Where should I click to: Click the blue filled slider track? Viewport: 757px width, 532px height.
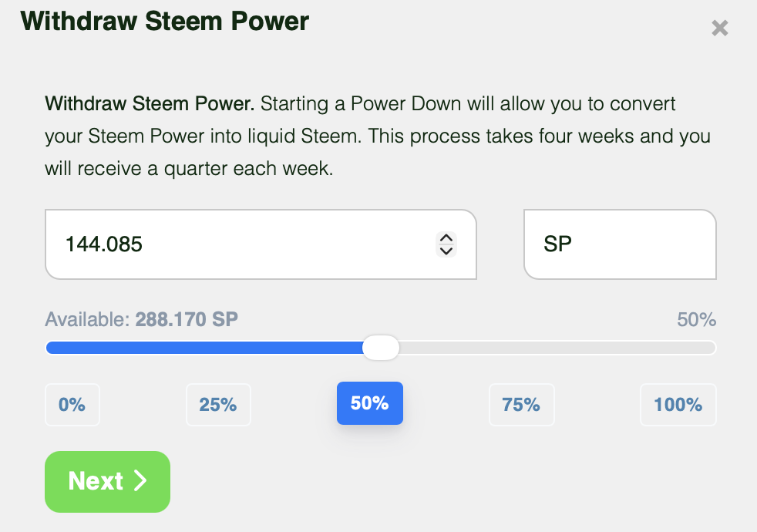click(200, 348)
